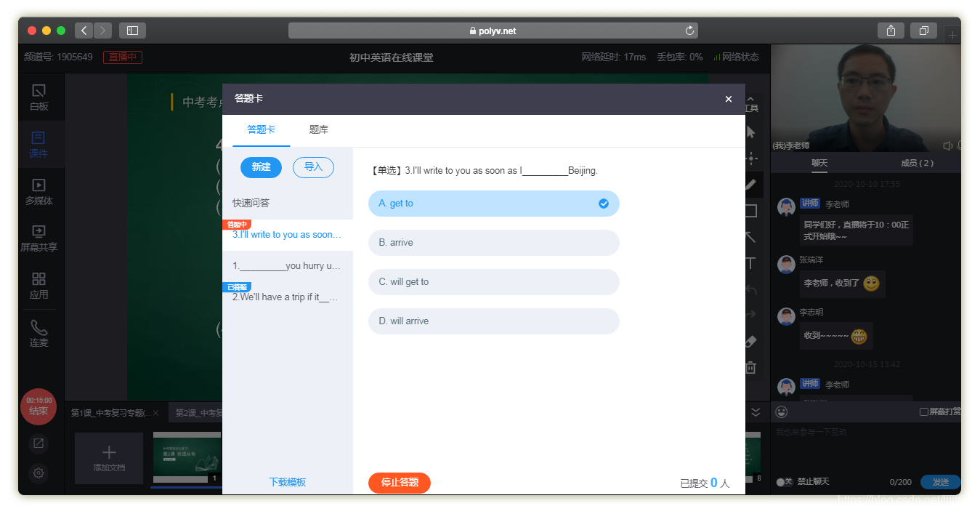Click the 直播中 live status badge
The height and width of the screenshot is (514, 980).
(x=123, y=57)
